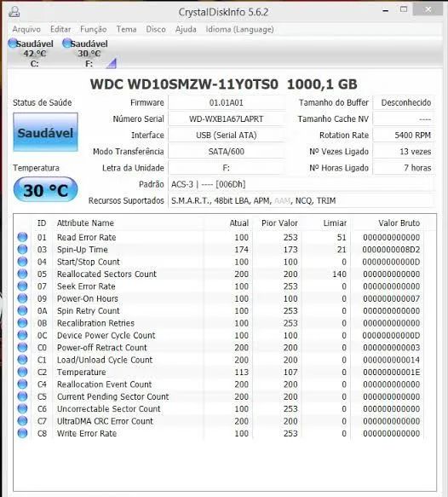Click raw value 000000000014
The width and height of the screenshot is (448, 497).
tap(391, 360)
